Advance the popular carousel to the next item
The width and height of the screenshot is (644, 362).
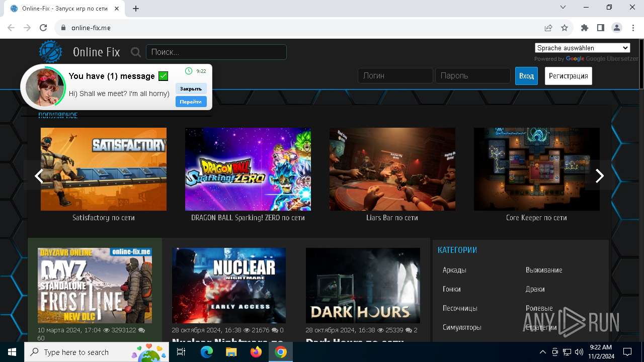pyautogui.click(x=600, y=175)
